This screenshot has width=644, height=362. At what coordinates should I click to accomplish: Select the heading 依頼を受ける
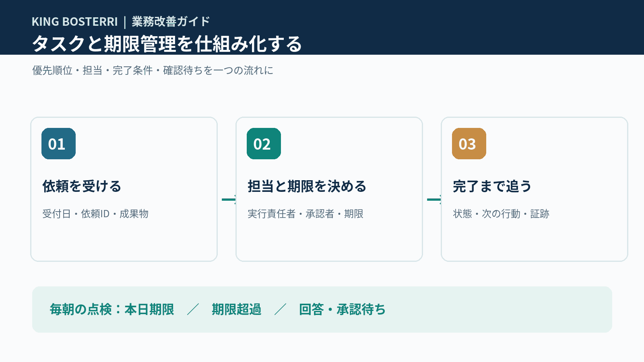(82, 186)
